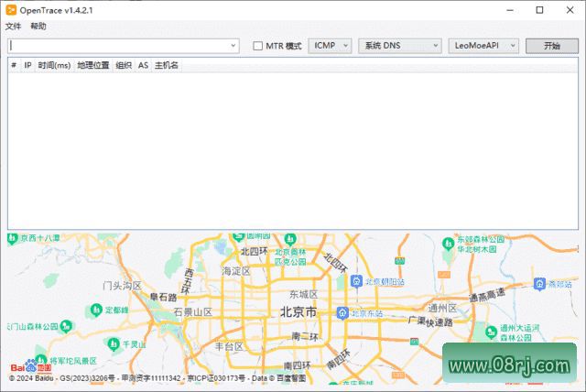Screen dimensions: 586x392
Task: Click the 定都峰 park marker icon
Action: click(96, 310)
